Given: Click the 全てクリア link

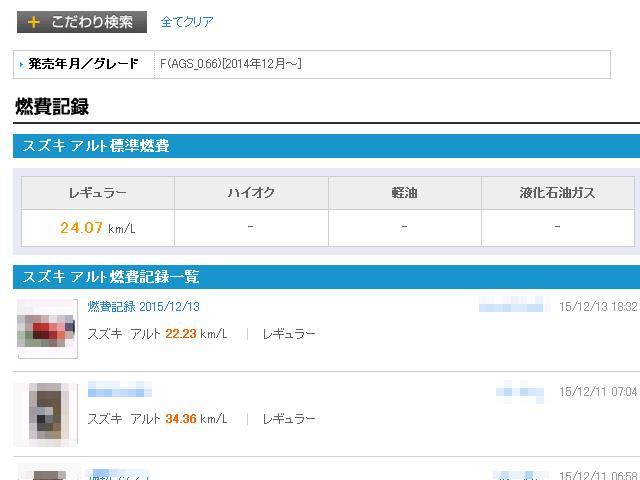Looking at the screenshot, I should coord(187,22).
